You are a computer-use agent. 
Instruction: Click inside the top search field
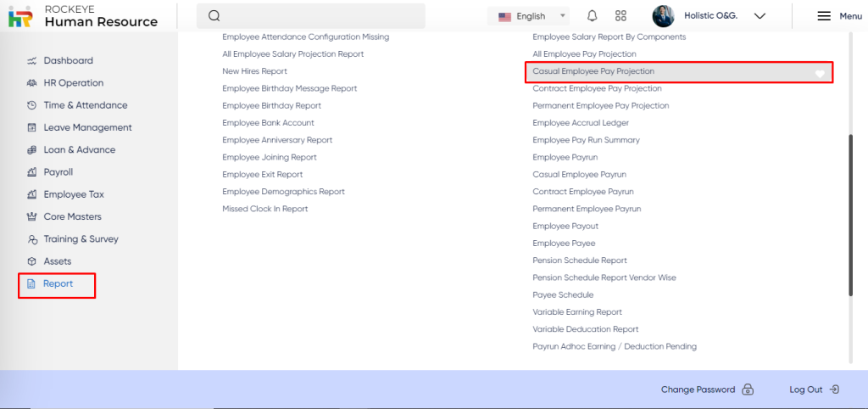pyautogui.click(x=311, y=16)
